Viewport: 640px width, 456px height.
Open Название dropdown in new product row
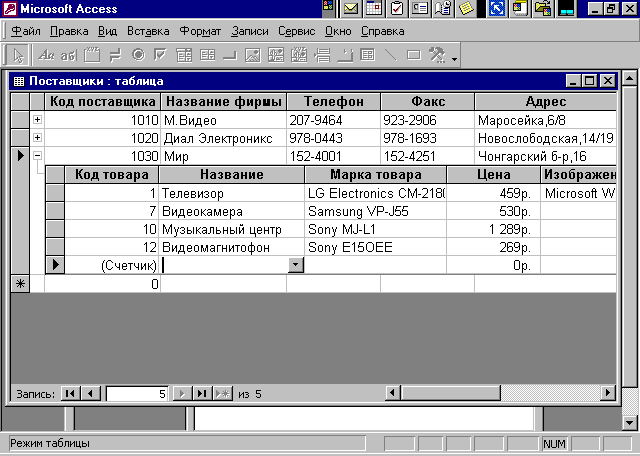[x=296, y=265]
